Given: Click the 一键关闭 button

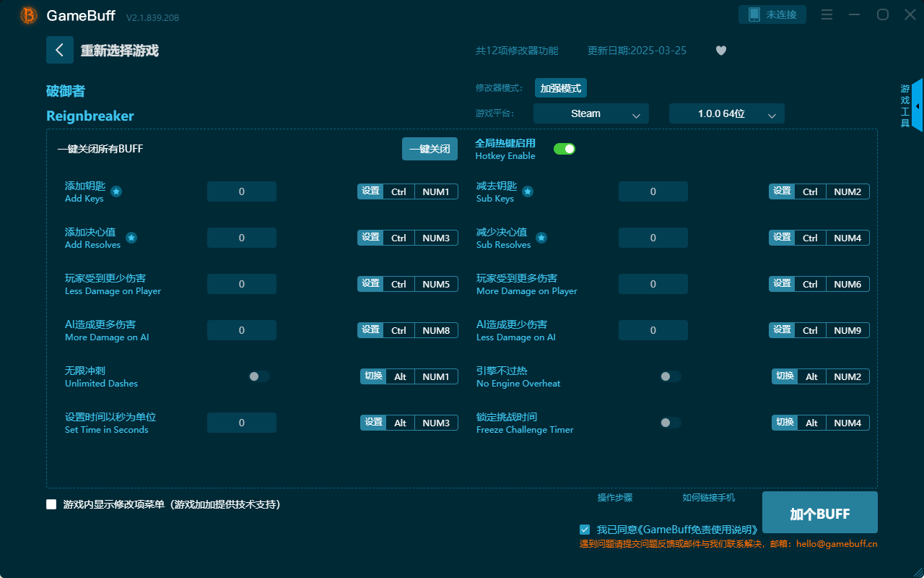Looking at the screenshot, I should 430,149.
